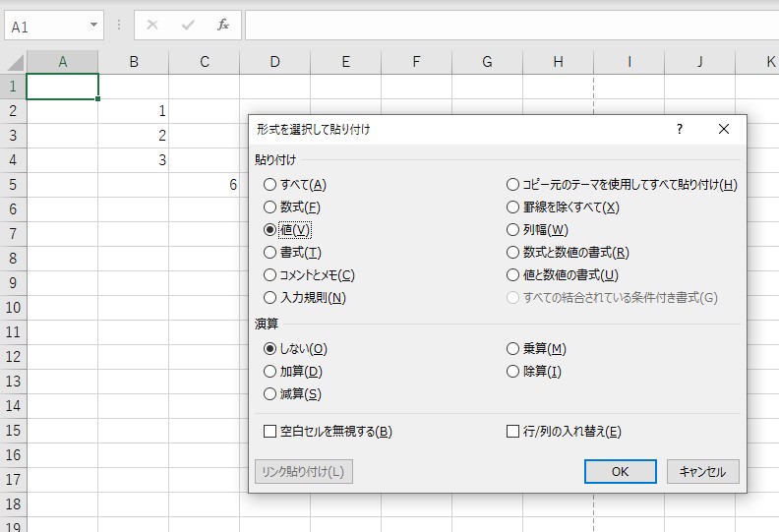Click the キャンセル button
779x532 pixels.
[x=702, y=472]
